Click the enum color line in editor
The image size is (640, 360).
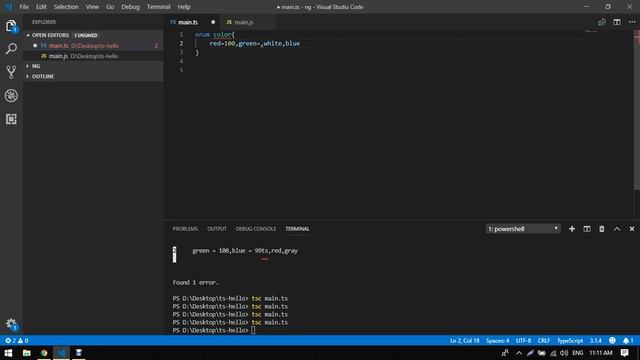[215, 35]
